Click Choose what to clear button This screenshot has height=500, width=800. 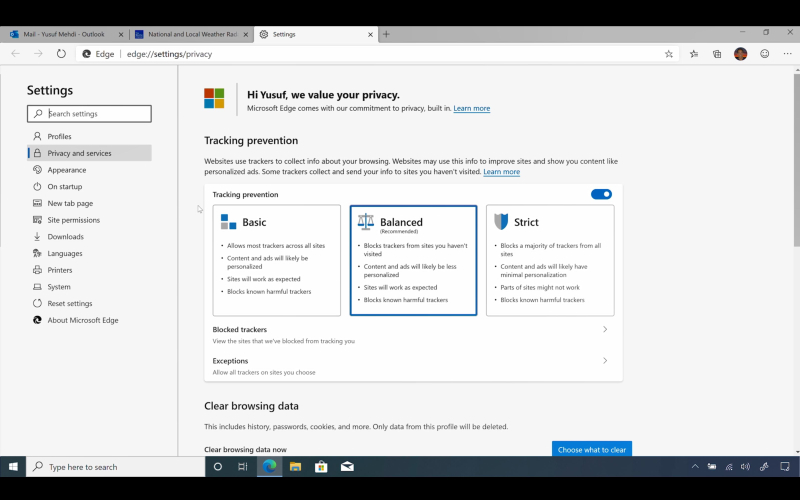click(x=592, y=449)
